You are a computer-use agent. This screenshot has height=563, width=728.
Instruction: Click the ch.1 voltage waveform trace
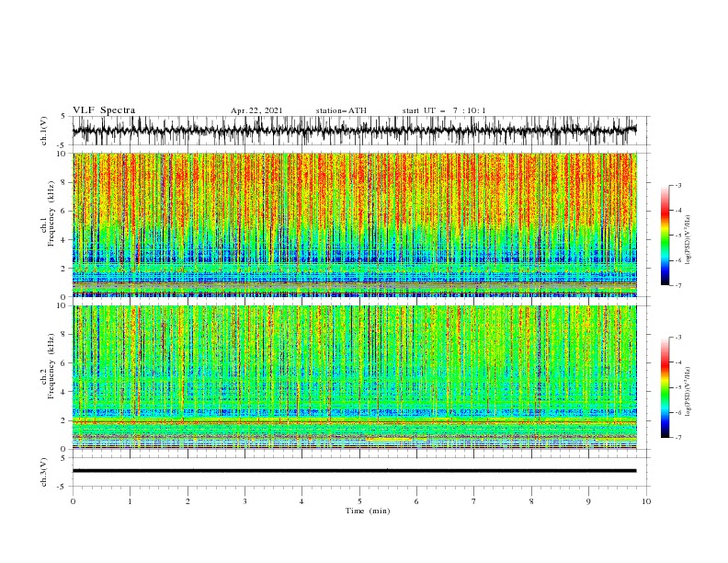pyautogui.click(x=354, y=131)
